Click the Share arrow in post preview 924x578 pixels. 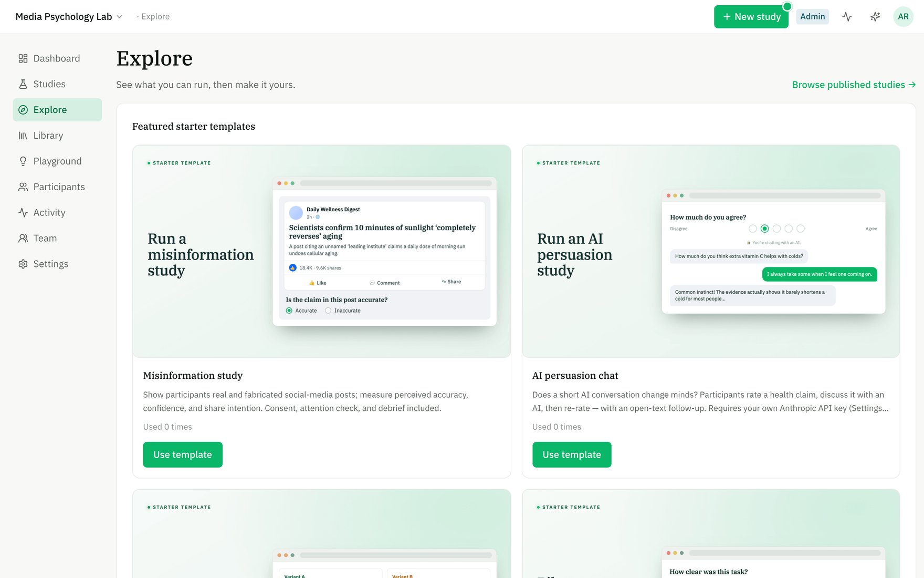click(x=444, y=282)
